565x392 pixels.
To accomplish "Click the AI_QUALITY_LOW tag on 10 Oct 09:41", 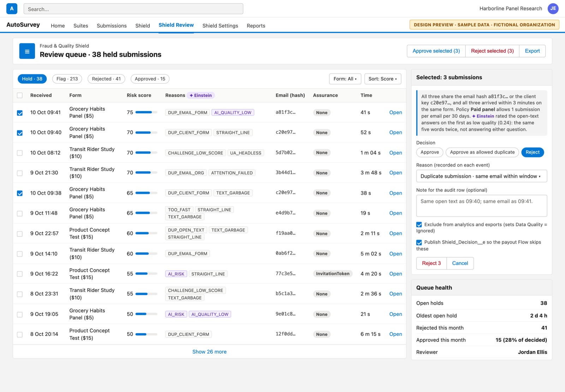I will pyautogui.click(x=233, y=113).
